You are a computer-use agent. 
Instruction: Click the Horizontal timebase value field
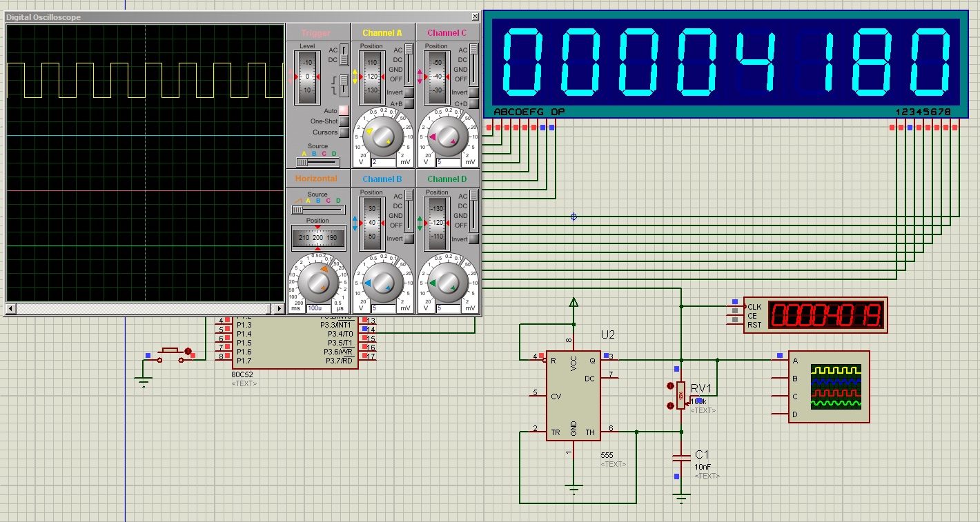[318, 309]
